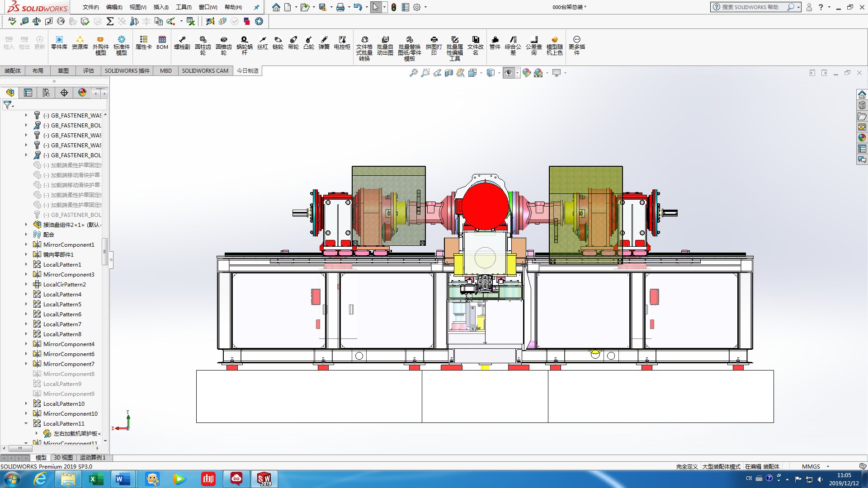Open the 3D 视图 bottom tab
The height and width of the screenshot is (488, 868).
(63, 458)
